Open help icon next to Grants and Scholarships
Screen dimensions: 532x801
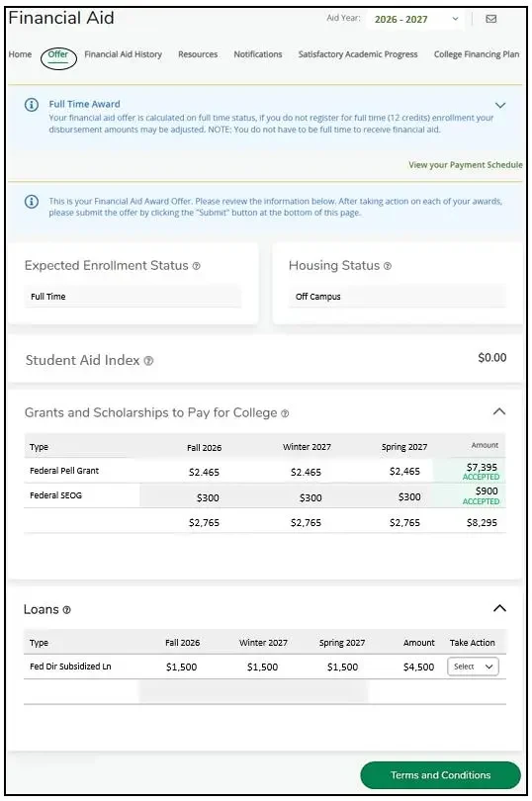(x=285, y=413)
